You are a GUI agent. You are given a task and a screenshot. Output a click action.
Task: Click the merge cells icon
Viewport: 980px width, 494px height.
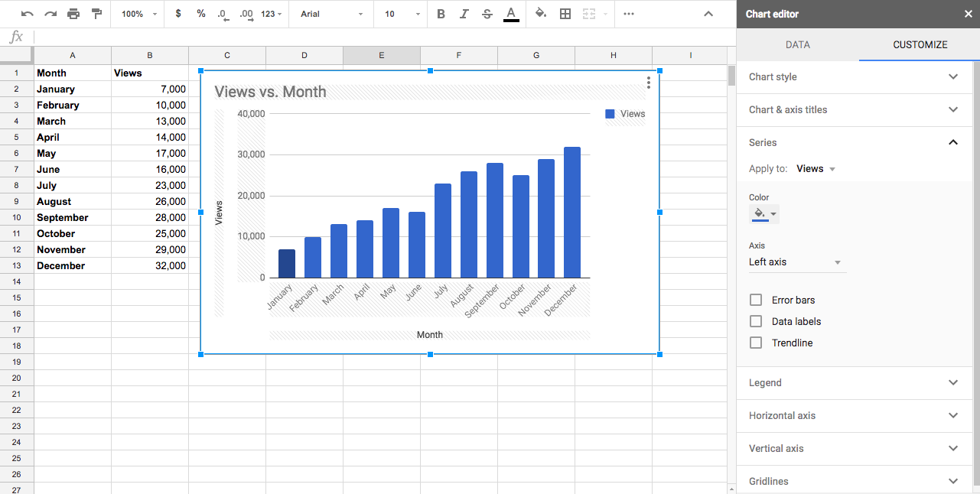590,14
